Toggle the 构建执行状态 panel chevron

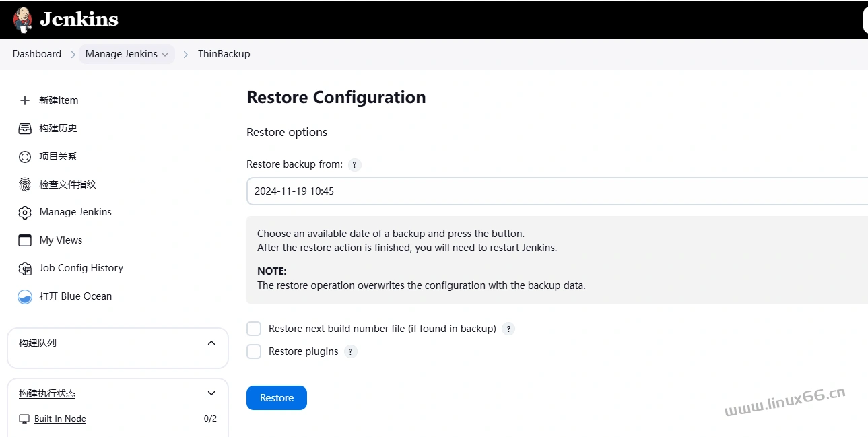[211, 393]
